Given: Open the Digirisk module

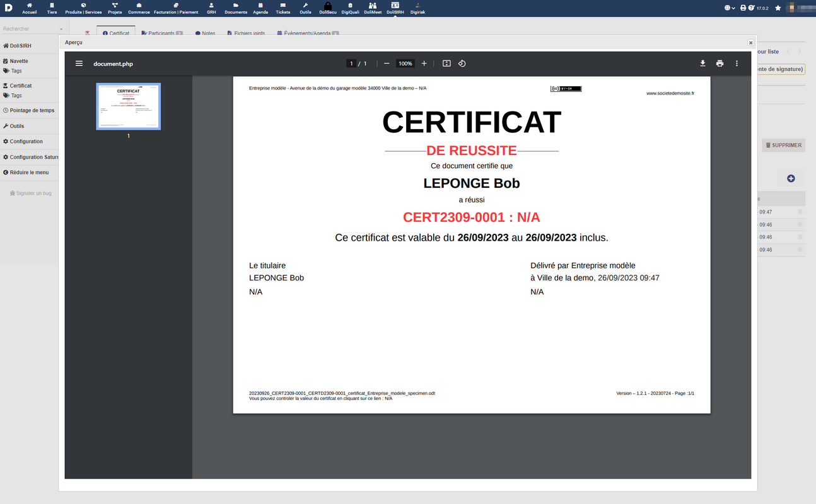Looking at the screenshot, I should [417, 8].
